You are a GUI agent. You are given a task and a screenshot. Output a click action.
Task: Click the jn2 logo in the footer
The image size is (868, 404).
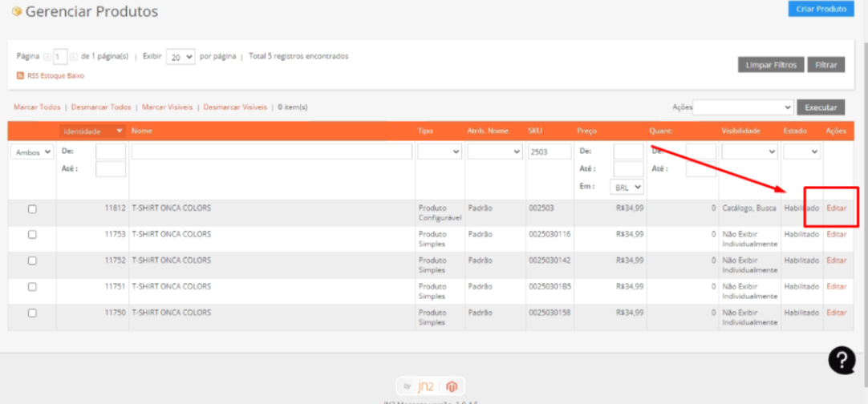click(425, 386)
